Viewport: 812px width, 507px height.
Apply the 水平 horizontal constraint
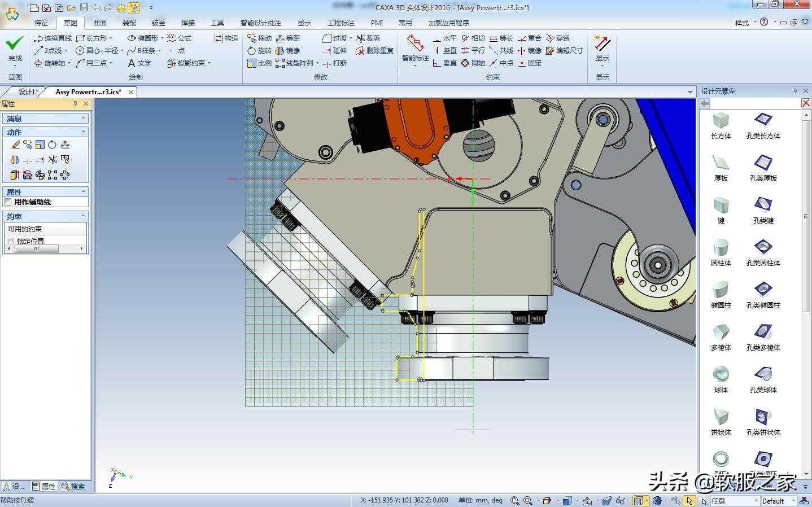click(x=445, y=38)
